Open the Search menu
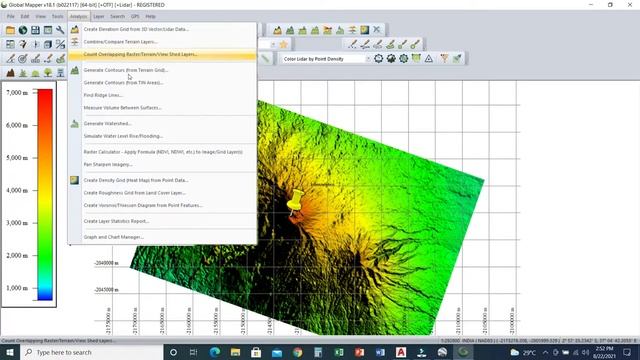 [118, 16]
